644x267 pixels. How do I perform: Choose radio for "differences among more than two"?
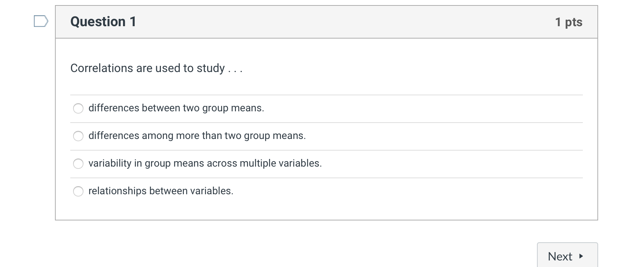pyautogui.click(x=78, y=136)
